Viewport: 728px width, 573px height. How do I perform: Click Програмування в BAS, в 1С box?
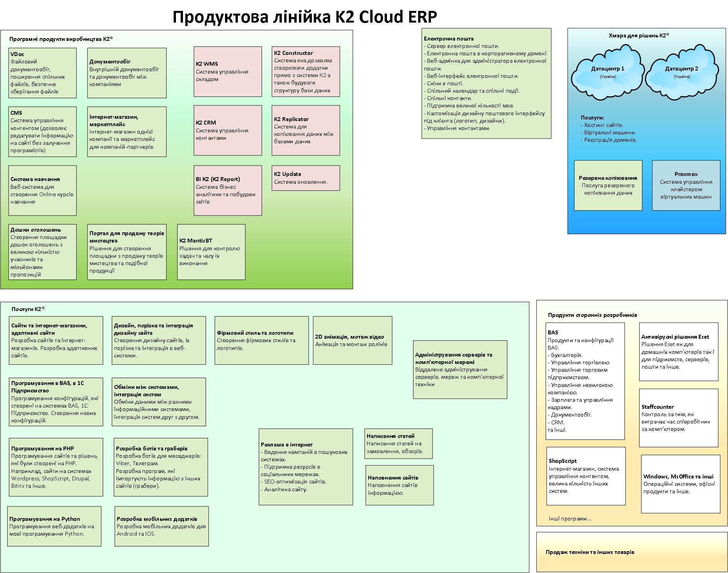point(56,402)
